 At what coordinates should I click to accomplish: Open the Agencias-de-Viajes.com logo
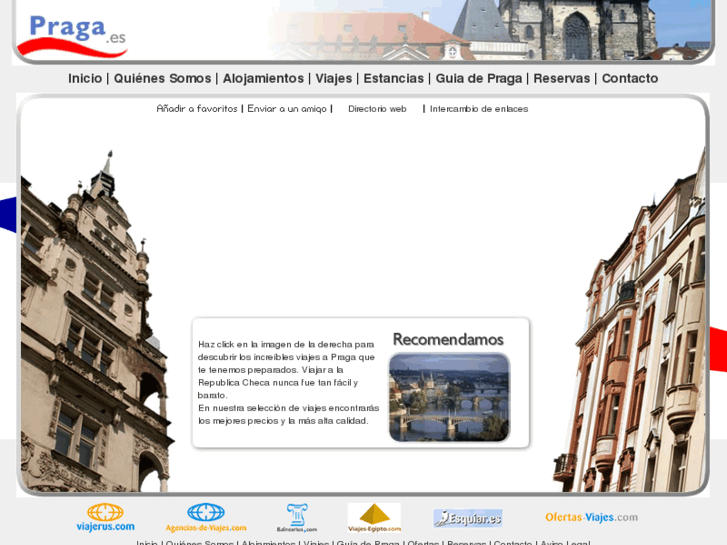[x=206, y=517]
